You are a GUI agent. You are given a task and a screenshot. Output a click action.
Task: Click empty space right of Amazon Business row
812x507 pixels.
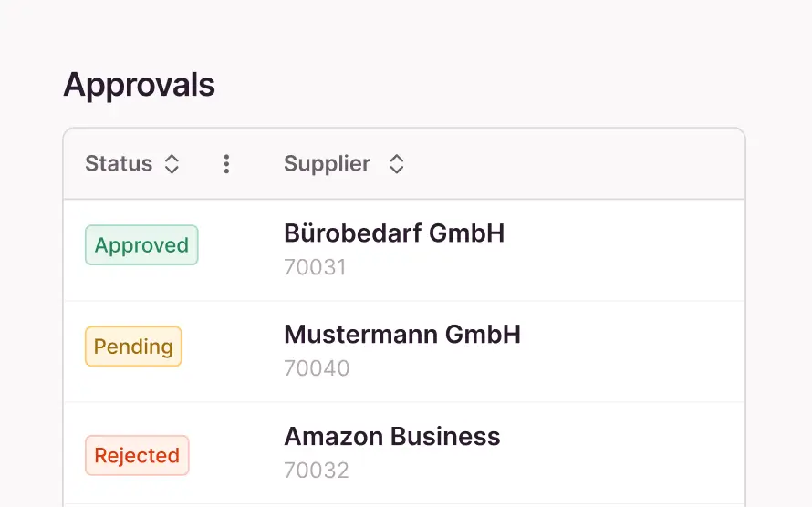(630, 453)
